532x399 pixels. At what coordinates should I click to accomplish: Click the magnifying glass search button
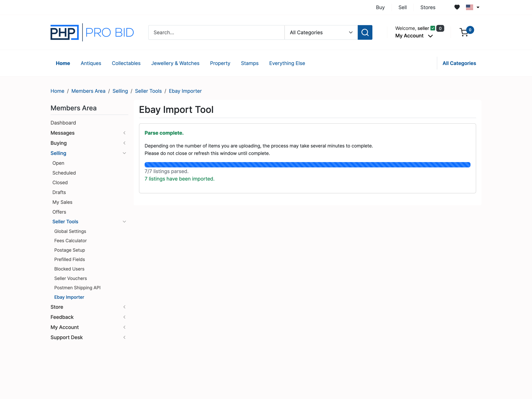[365, 32]
